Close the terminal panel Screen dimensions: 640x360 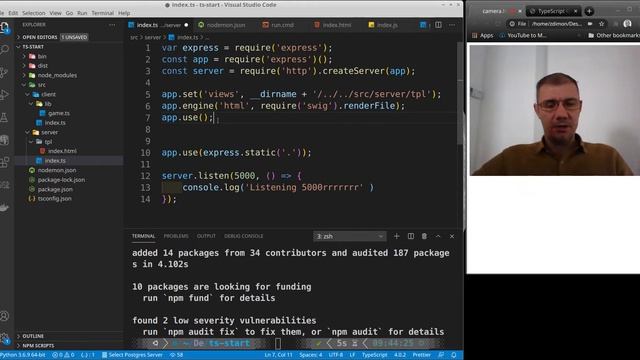[452, 236]
